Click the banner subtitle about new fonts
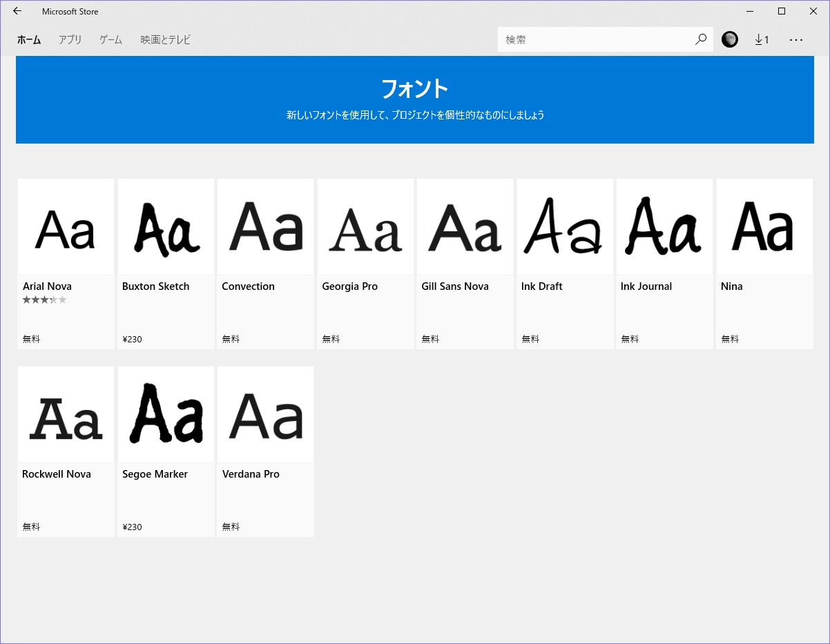 (415, 115)
